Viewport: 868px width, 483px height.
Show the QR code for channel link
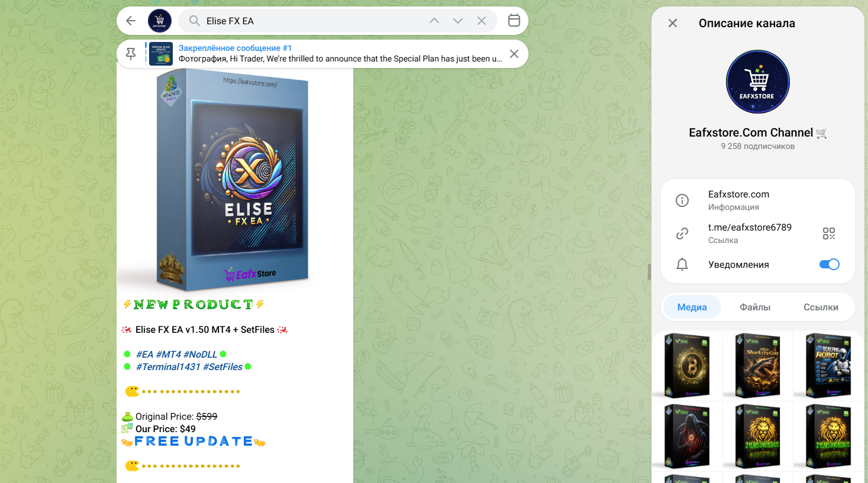pos(829,234)
